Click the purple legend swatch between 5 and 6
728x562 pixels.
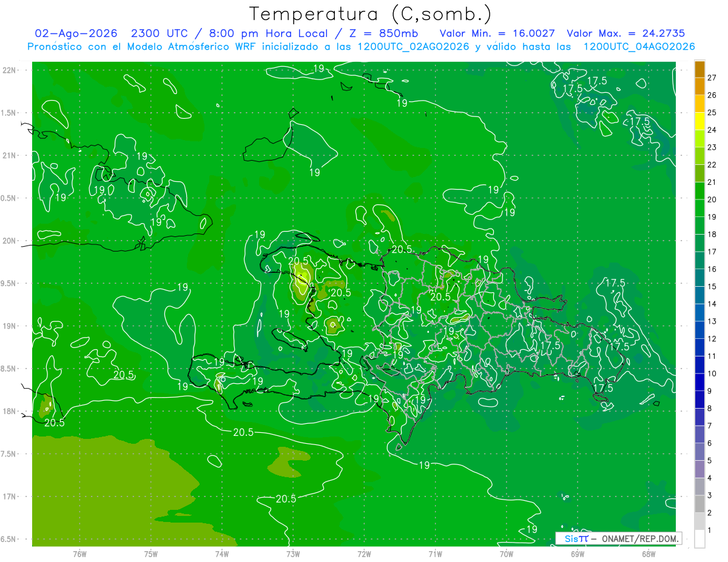point(699,452)
